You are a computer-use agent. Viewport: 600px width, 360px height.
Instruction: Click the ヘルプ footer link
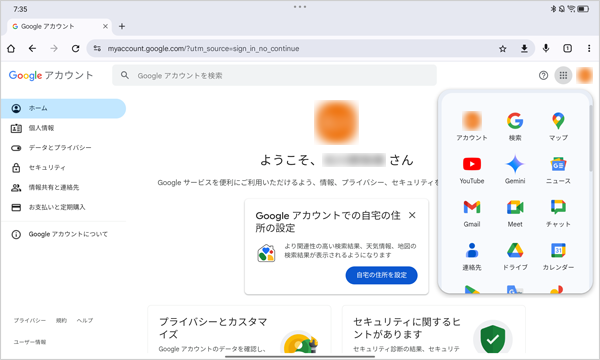[x=85, y=321]
